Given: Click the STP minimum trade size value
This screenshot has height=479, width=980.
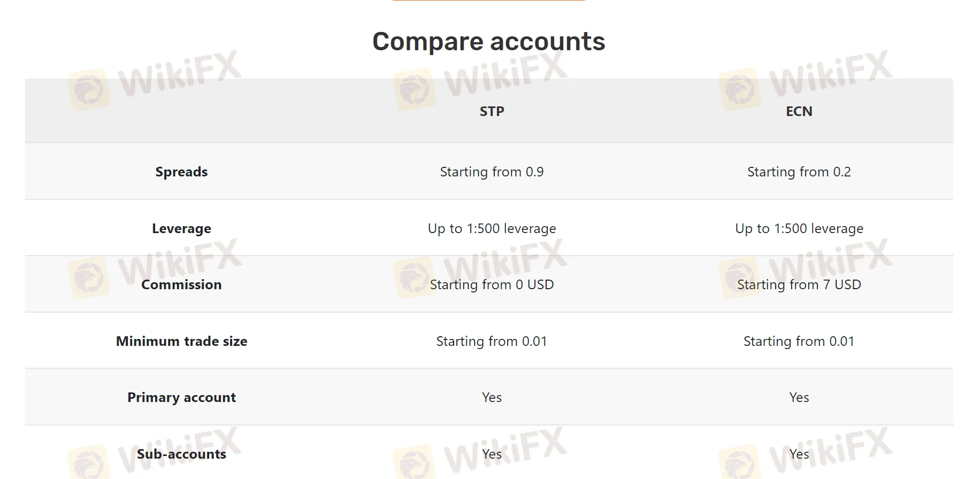Looking at the screenshot, I should tap(492, 341).
